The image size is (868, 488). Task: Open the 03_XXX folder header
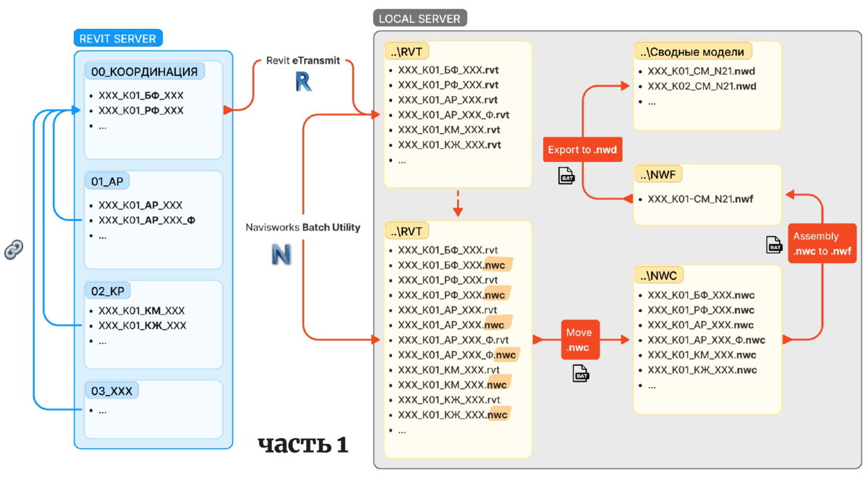pos(111,391)
